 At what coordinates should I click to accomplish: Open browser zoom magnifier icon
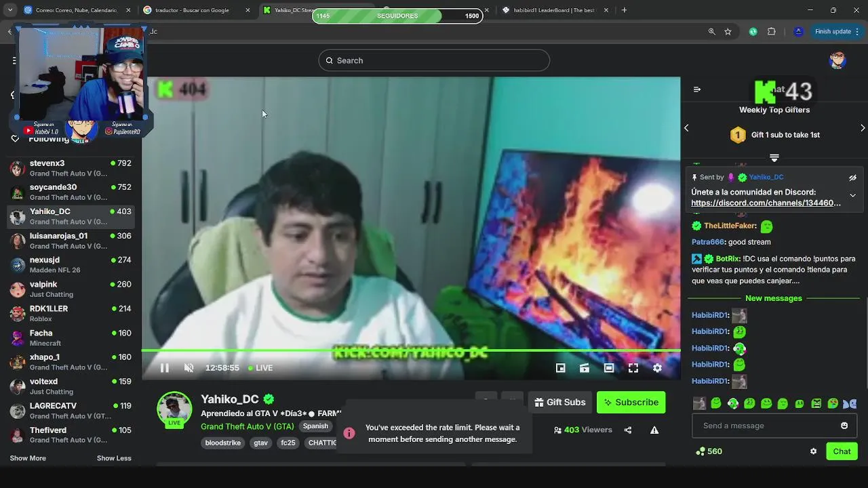click(711, 31)
